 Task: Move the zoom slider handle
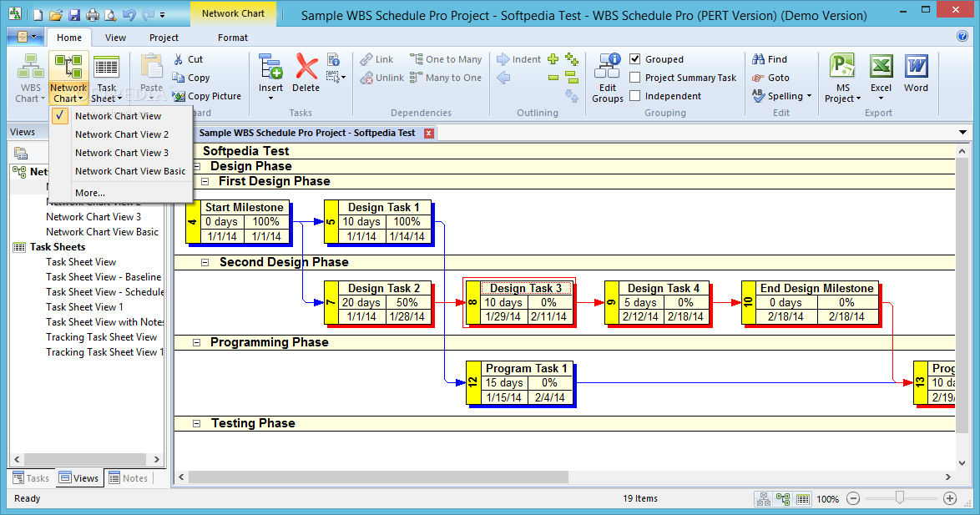(899, 498)
